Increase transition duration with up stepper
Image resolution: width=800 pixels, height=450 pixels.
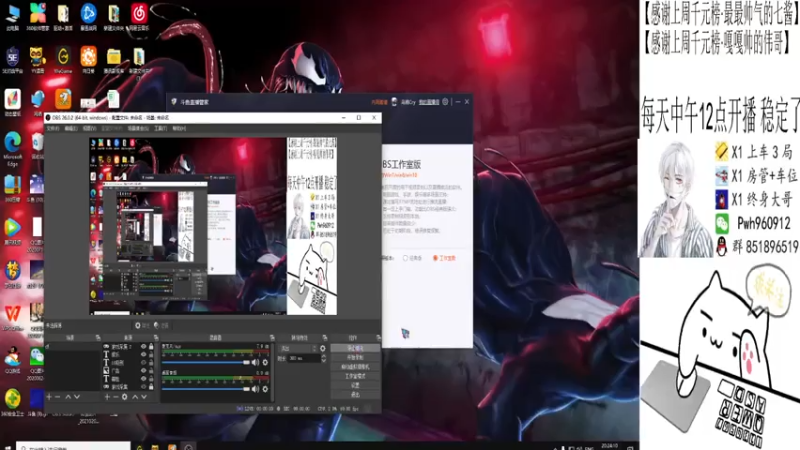[323, 357]
